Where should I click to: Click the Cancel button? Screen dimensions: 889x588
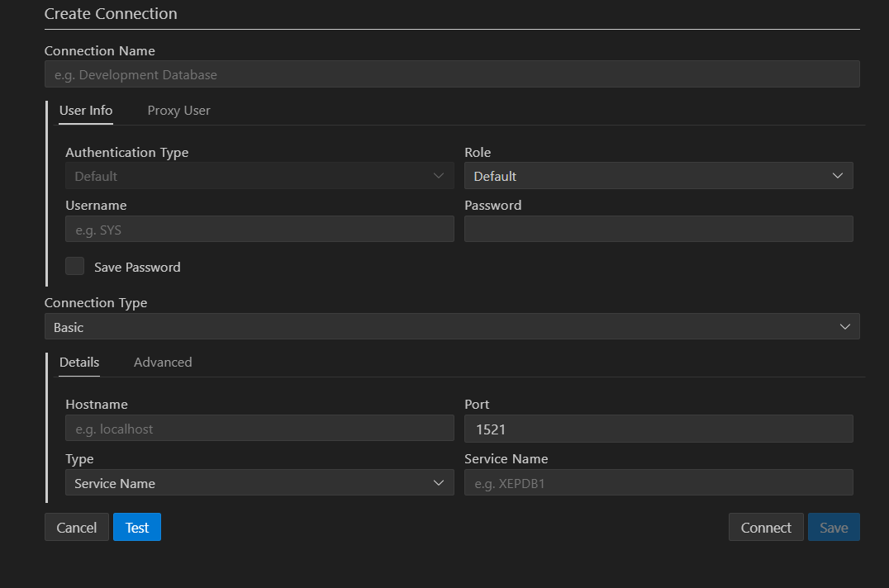(x=77, y=528)
